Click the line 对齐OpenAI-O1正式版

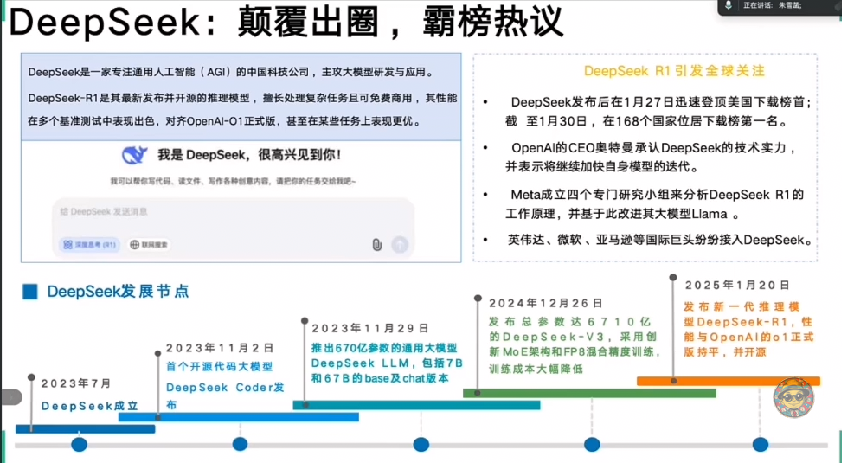(221, 121)
